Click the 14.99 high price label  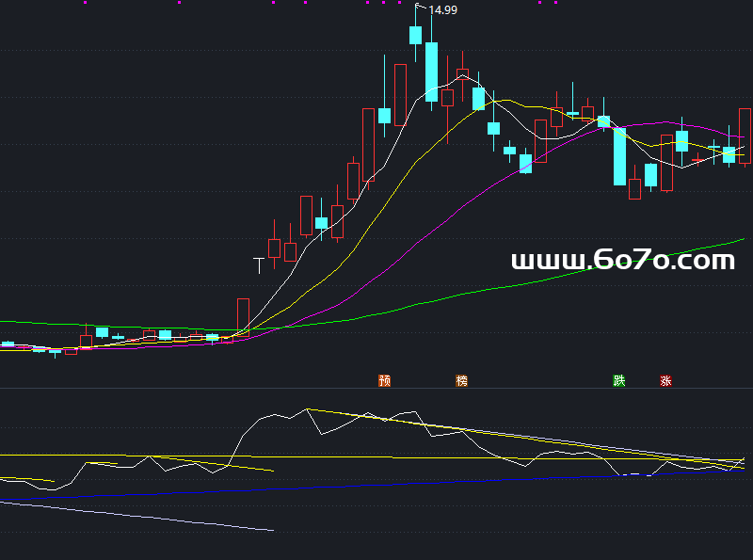(442, 10)
